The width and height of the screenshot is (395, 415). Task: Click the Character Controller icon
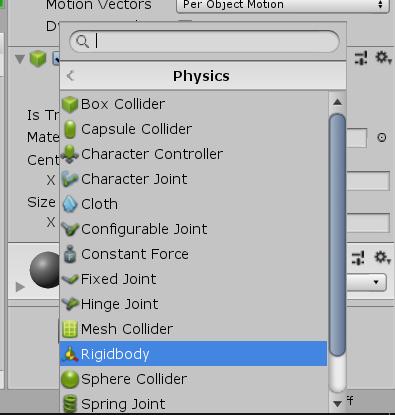[x=70, y=154]
